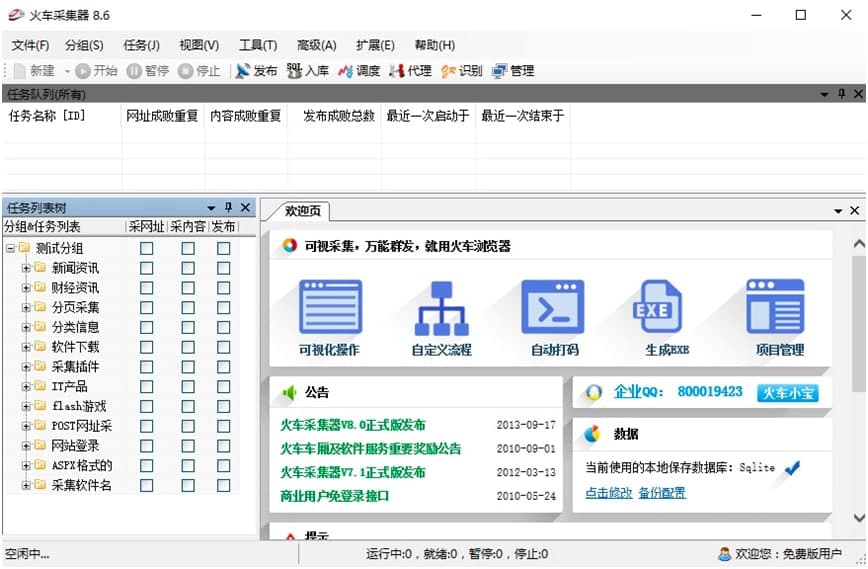Click the 备份配置 link
This screenshot has width=868, height=569.
[662, 493]
